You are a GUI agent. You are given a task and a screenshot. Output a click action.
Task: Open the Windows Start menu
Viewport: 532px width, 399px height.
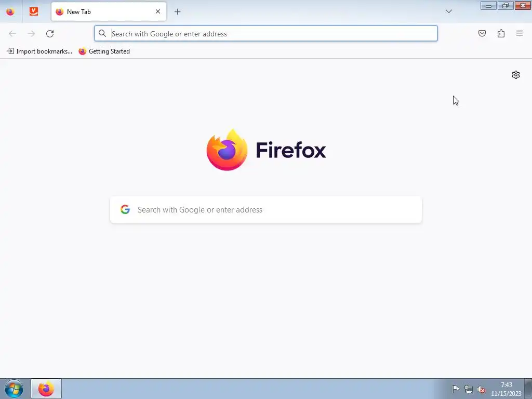[x=14, y=389]
